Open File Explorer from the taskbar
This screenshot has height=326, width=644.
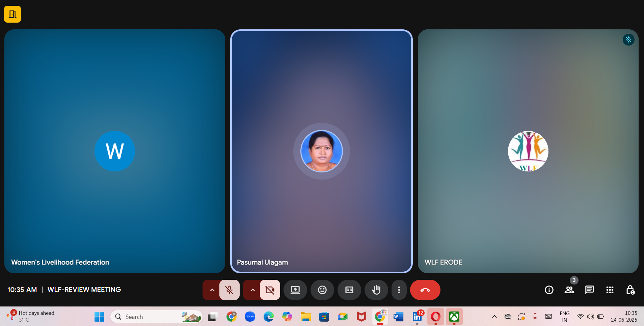[306, 317]
